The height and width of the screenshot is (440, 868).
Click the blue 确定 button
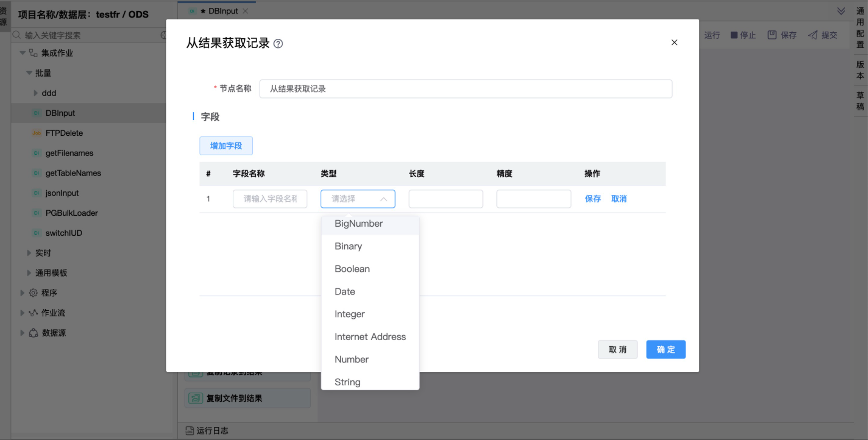[666, 350]
